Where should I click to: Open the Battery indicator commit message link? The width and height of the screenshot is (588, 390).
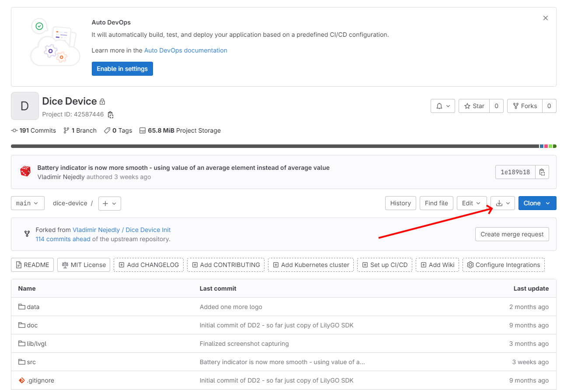[x=184, y=168]
